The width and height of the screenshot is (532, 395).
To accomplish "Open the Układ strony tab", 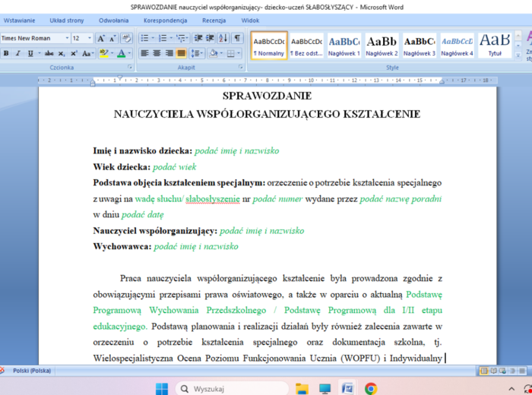I will 68,21.
